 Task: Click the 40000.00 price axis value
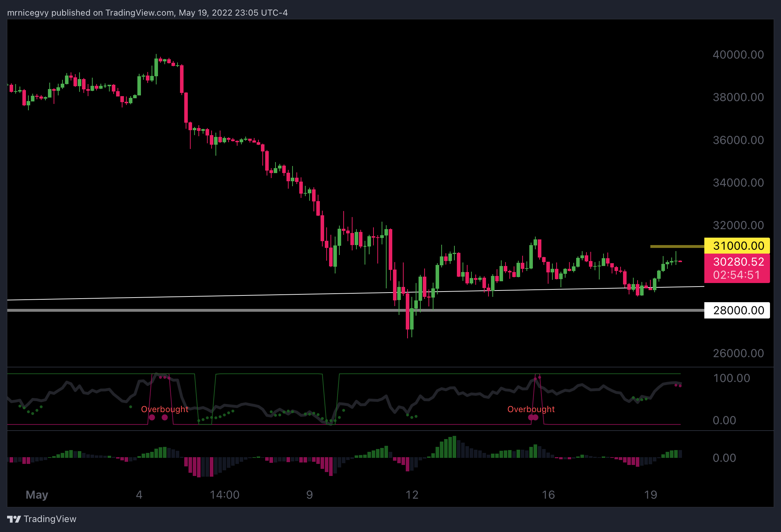click(738, 55)
